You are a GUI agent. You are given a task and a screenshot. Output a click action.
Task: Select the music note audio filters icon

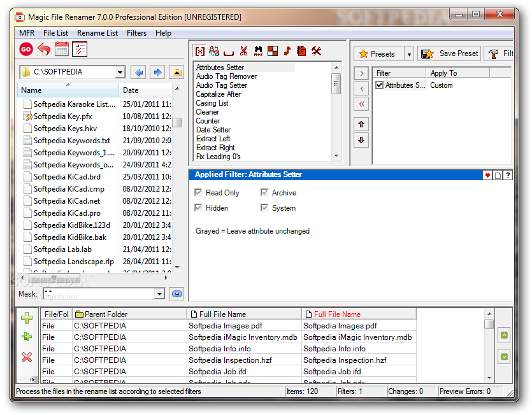tap(287, 51)
